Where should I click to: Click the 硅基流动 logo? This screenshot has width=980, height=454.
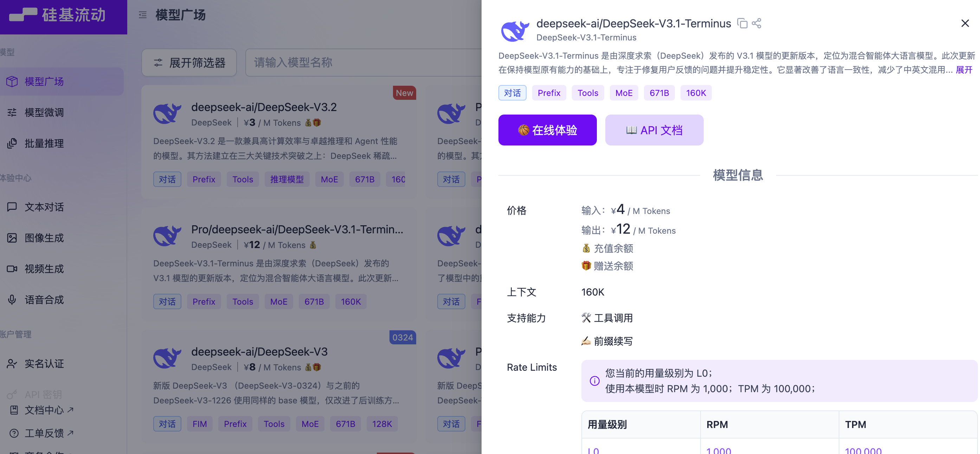pos(57,15)
